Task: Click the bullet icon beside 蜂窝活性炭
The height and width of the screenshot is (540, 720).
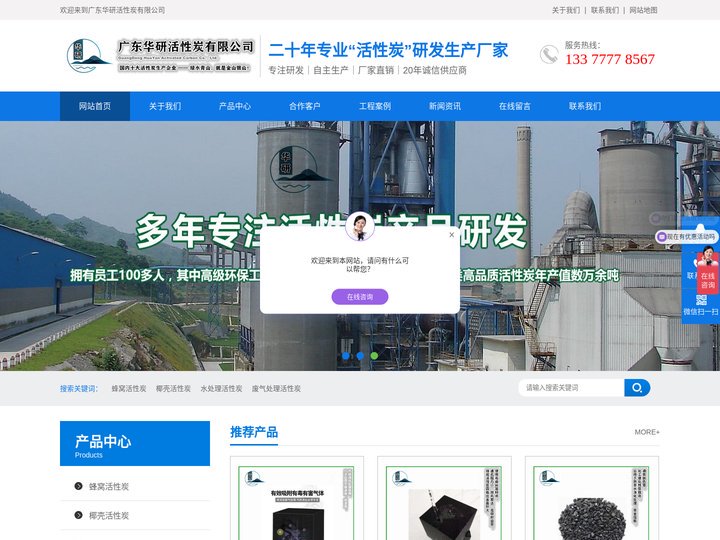Action: (x=79, y=486)
